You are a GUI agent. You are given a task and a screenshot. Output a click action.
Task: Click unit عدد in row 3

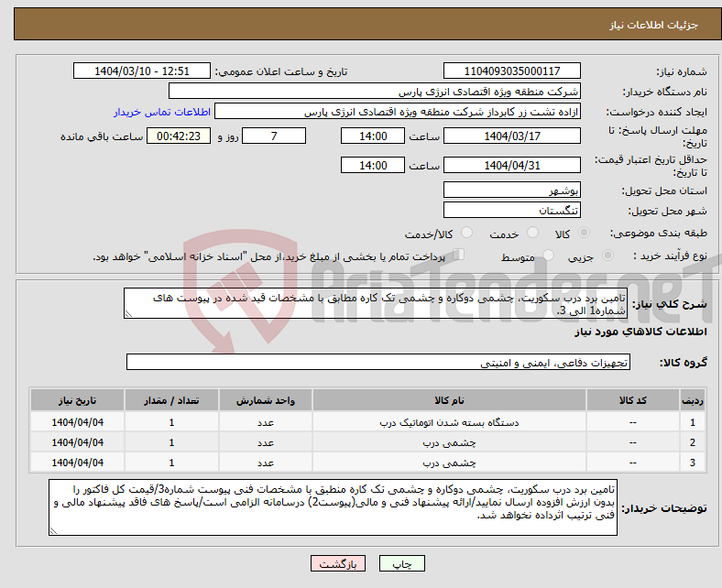pos(265,463)
